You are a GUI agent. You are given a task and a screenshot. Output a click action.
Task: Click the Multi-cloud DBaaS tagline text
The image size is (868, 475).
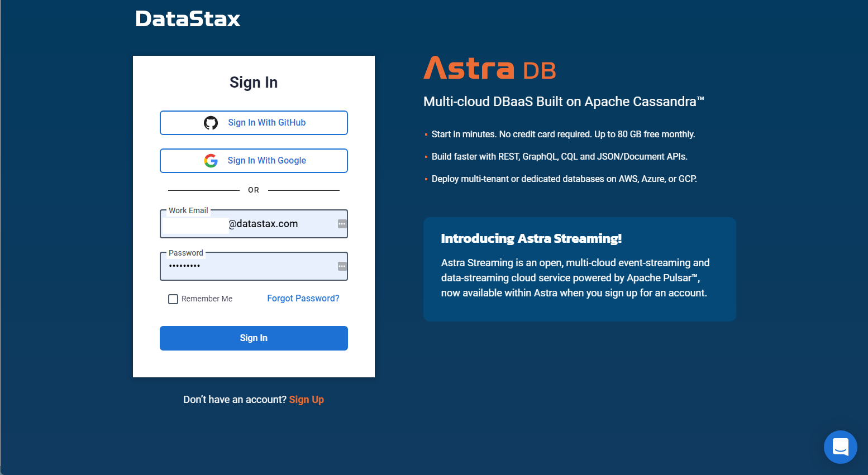564,102
